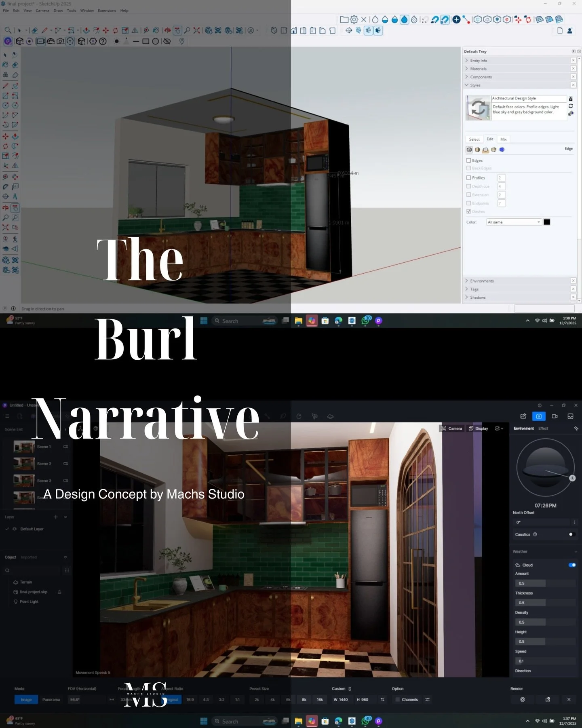This screenshot has width=582, height=728.
Task: Select D5 video mode camcorder icon
Action: [x=555, y=416]
